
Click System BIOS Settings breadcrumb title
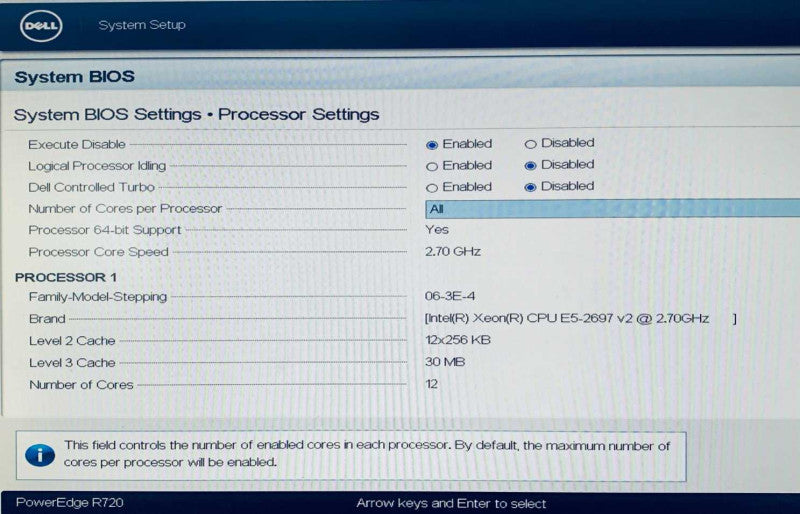(x=196, y=114)
